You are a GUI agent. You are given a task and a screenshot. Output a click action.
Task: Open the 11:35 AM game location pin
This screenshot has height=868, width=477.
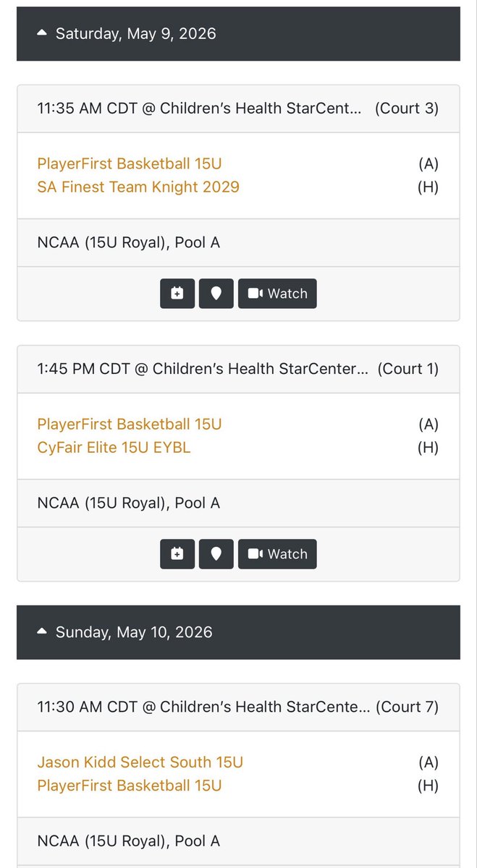[216, 294]
